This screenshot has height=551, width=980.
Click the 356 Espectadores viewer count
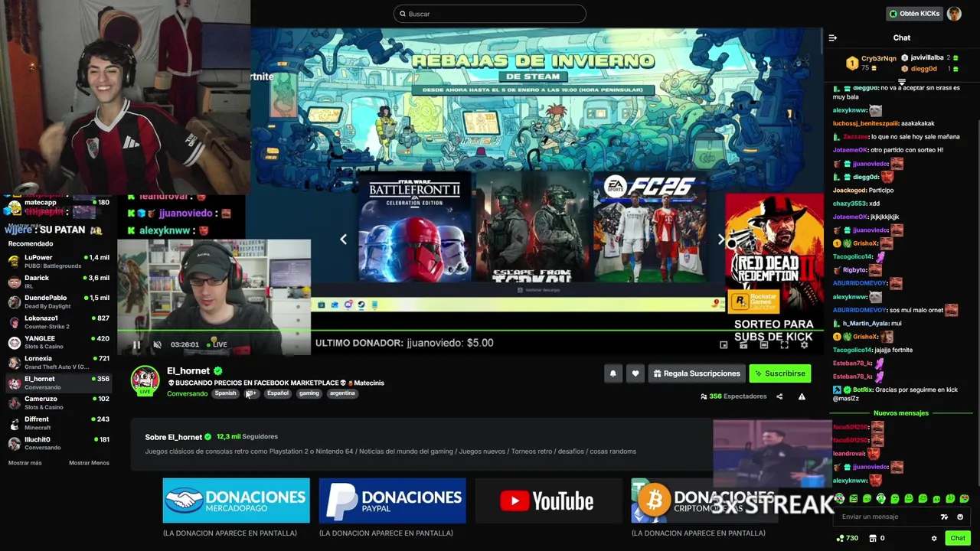733,396
